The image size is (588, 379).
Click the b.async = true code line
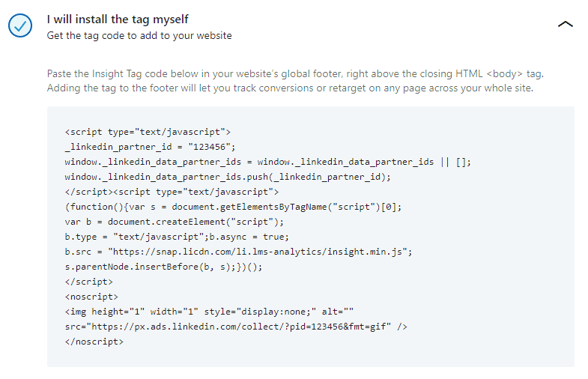[177, 237]
